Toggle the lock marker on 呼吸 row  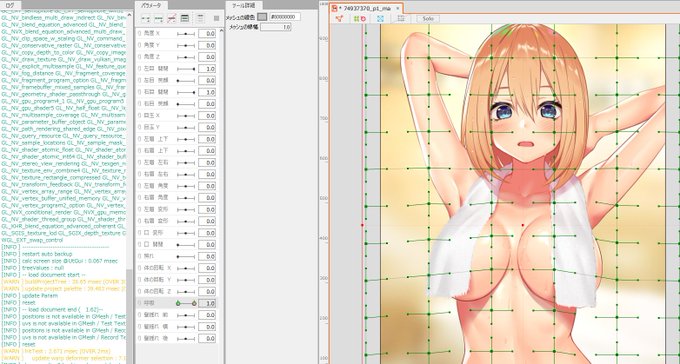coord(139,303)
